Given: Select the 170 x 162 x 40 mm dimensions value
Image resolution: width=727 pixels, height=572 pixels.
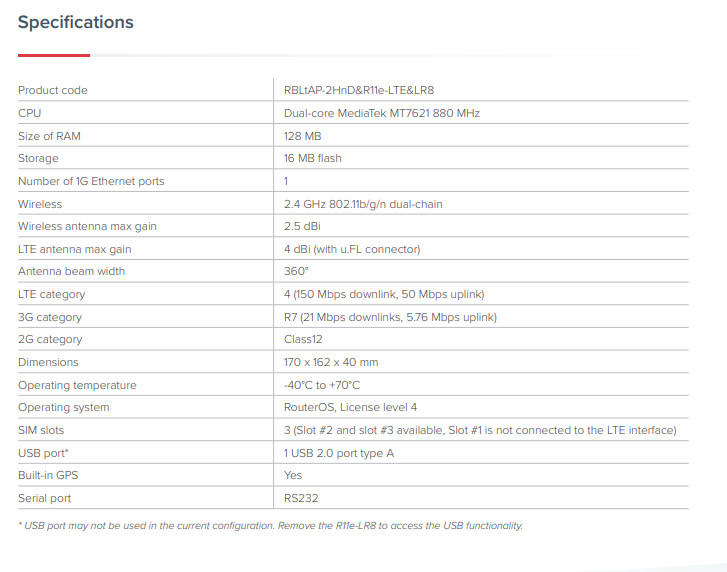Looking at the screenshot, I should (331, 362).
